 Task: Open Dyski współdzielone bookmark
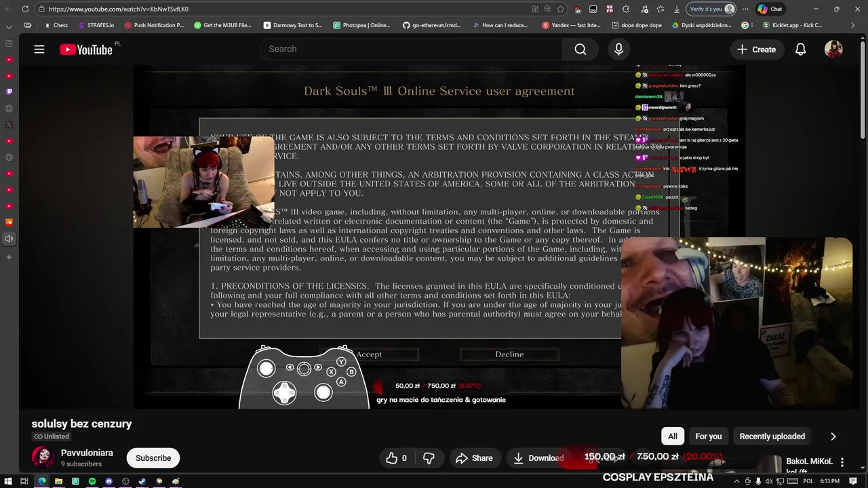(701, 25)
